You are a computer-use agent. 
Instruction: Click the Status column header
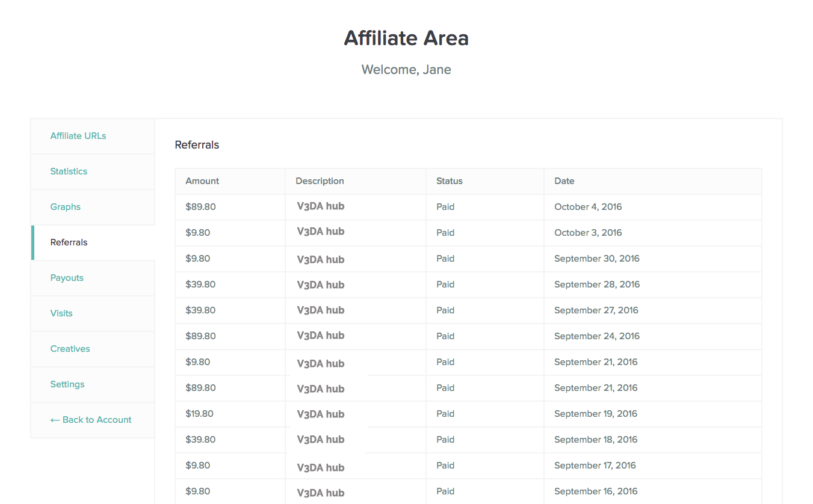tap(450, 181)
